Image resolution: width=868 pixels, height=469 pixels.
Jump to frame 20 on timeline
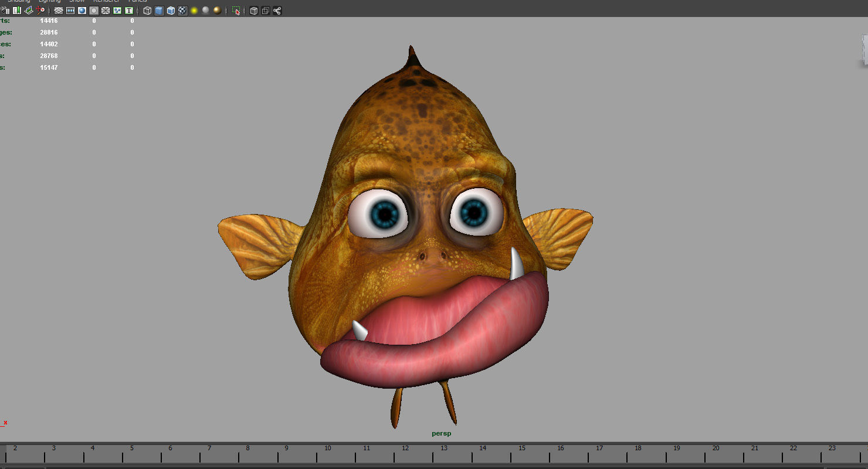tap(716, 448)
